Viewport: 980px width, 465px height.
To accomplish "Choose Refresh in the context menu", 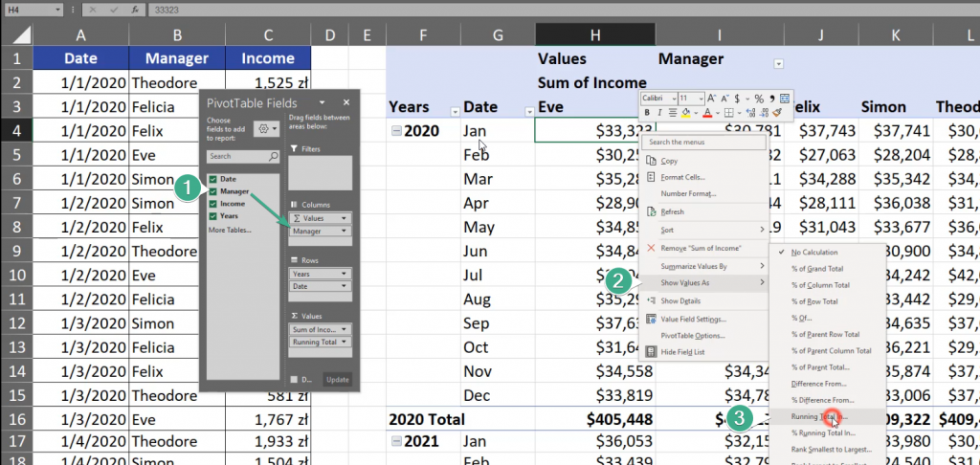I will (672, 211).
